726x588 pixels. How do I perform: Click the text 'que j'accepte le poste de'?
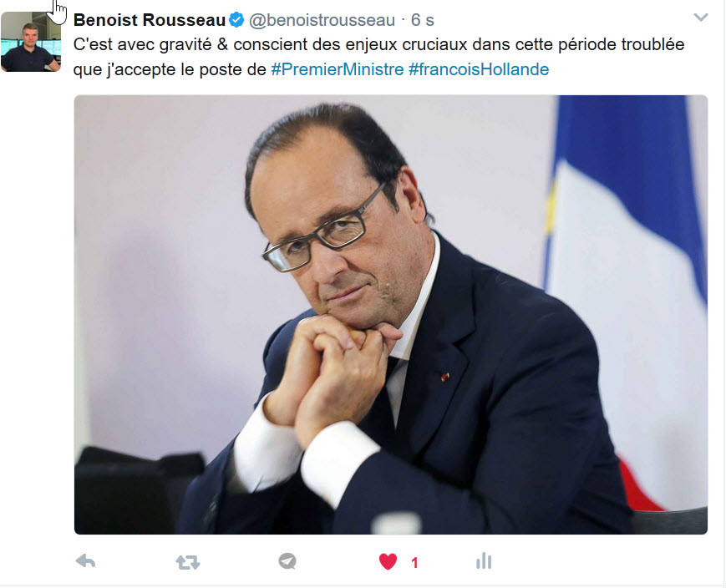[x=170, y=69]
